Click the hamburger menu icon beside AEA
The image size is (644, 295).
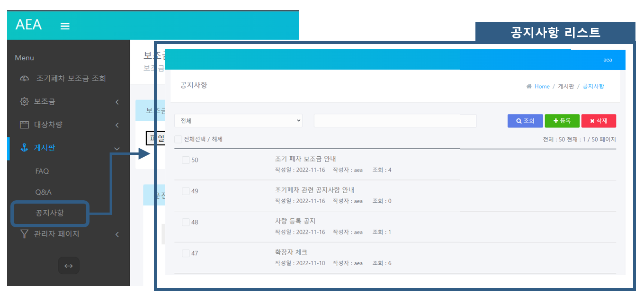coord(65,26)
